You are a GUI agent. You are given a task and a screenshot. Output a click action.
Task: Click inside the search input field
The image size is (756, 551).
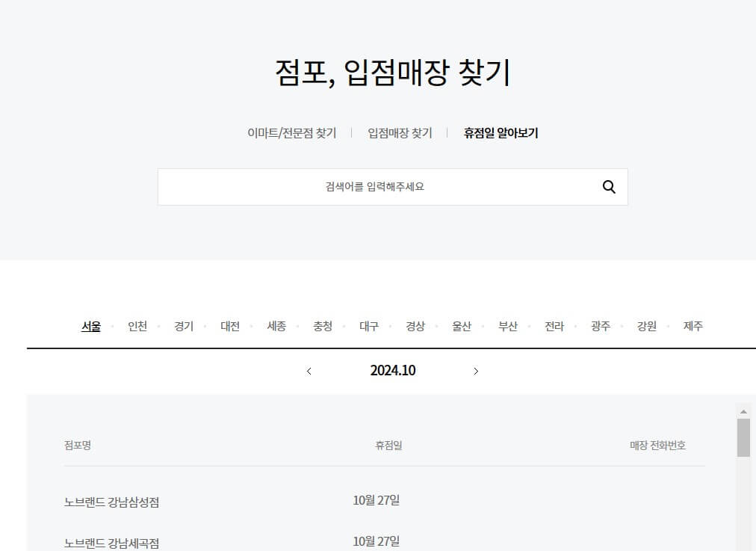tap(374, 186)
